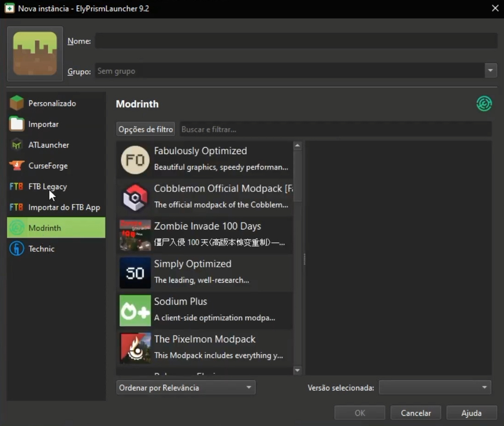Image resolution: width=504 pixels, height=426 pixels.
Task: Click the FTB Legacy logo icon
Action: 16,186
